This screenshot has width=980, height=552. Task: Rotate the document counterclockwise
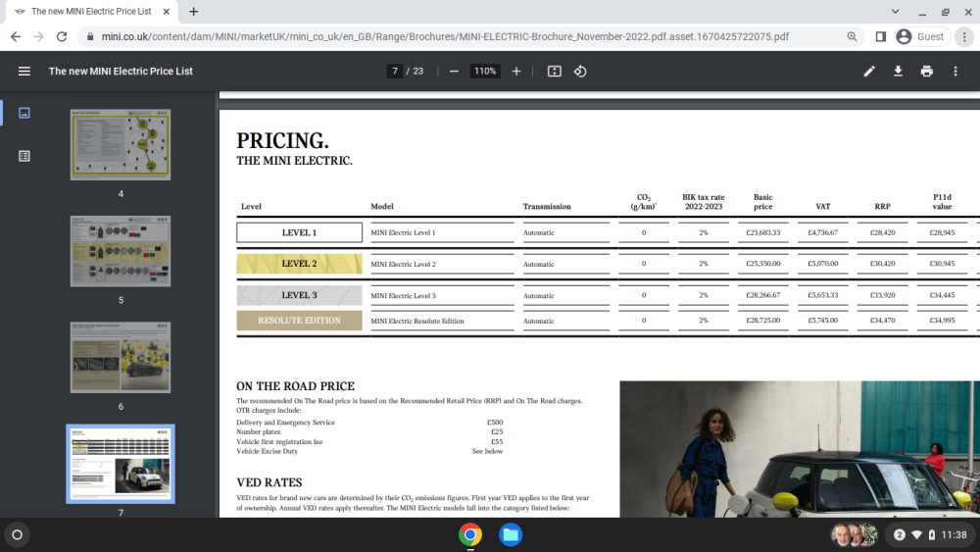coord(580,72)
